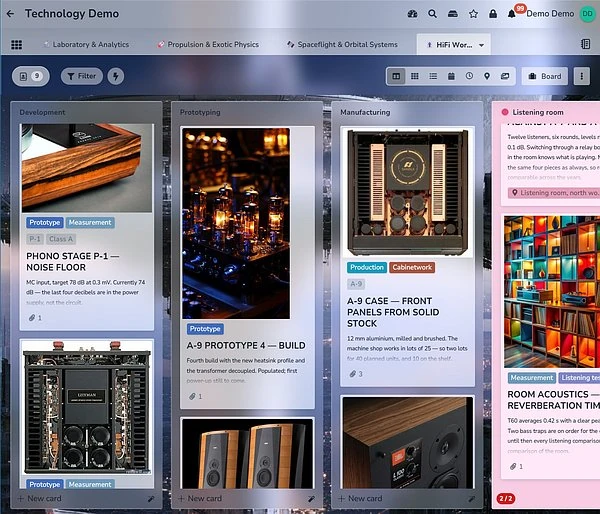
Task: Open the colorful record shelves image
Action: point(552,292)
